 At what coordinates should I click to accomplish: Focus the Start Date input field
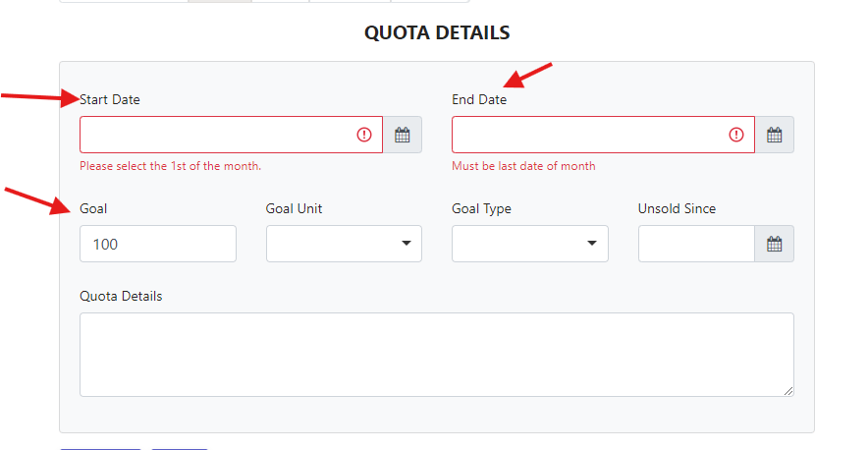tap(216, 136)
